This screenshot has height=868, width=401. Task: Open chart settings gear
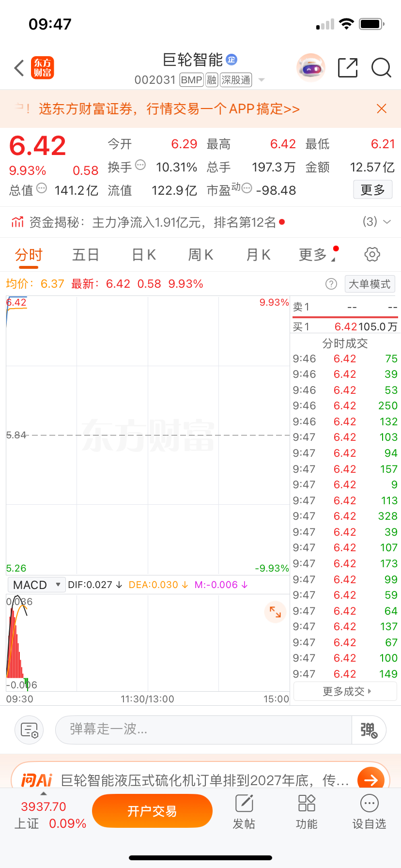(x=372, y=254)
